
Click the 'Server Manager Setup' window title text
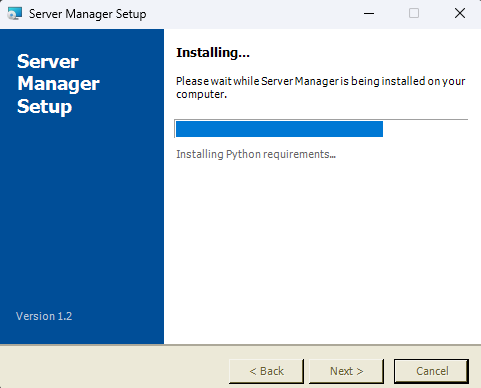pos(87,14)
